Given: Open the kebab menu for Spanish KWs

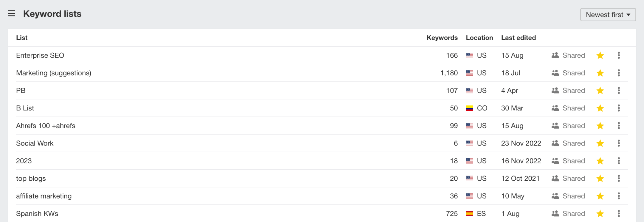Looking at the screenshot, I should 619,213.
